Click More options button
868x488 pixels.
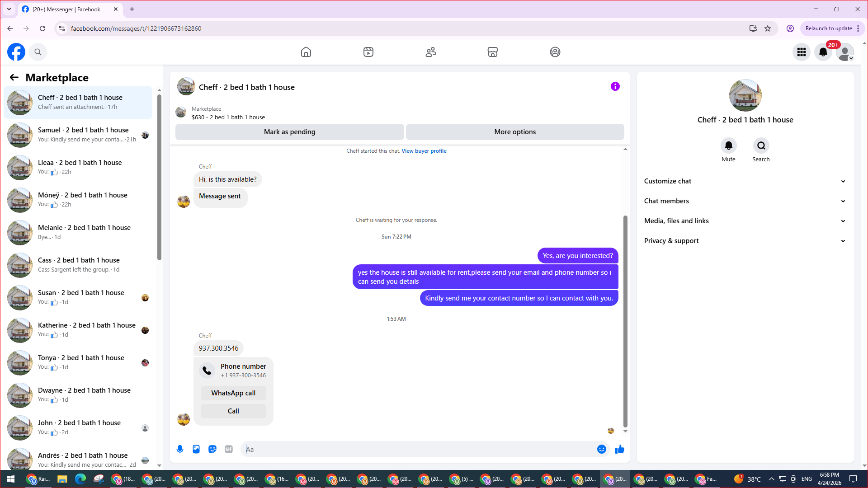pyautogui.click(x=515, y=132)
